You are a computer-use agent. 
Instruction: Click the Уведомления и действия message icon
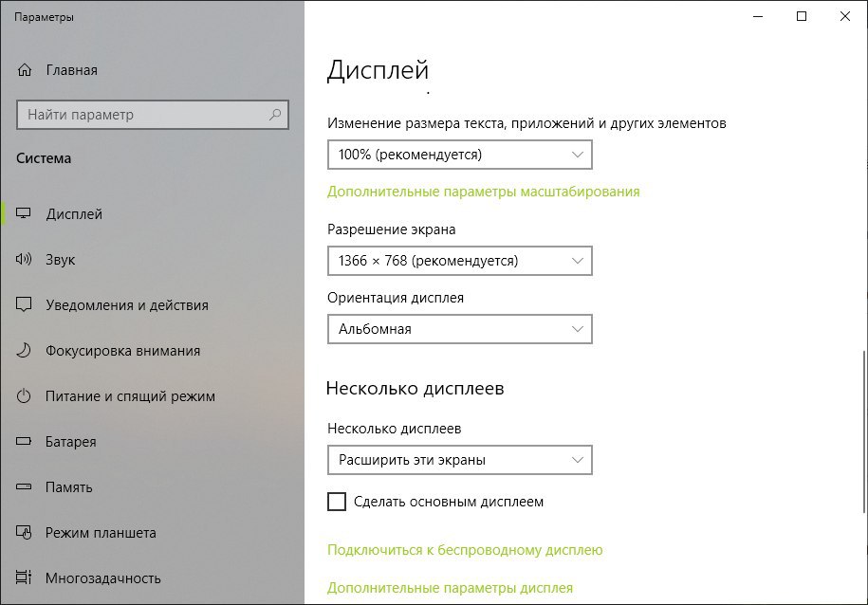click(x=24, y=305)
